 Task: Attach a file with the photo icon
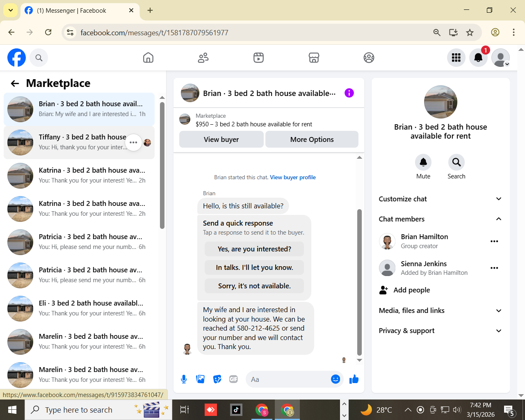pyautogui.click(x=201, y=379)
